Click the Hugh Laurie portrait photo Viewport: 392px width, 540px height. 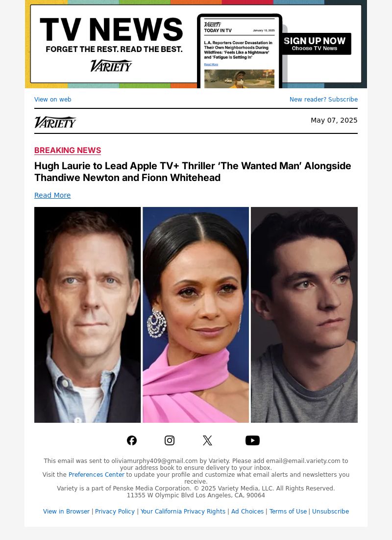click(87, 315)
